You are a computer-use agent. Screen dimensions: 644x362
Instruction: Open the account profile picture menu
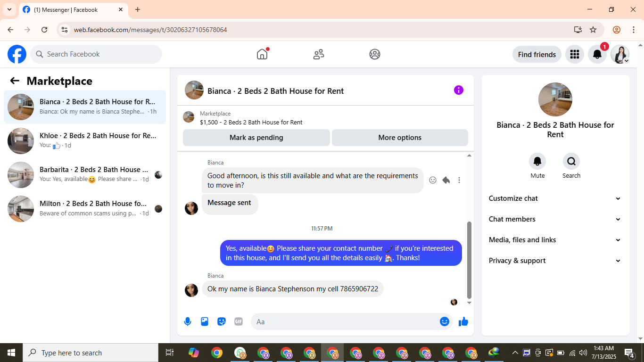tap(620, 54)
